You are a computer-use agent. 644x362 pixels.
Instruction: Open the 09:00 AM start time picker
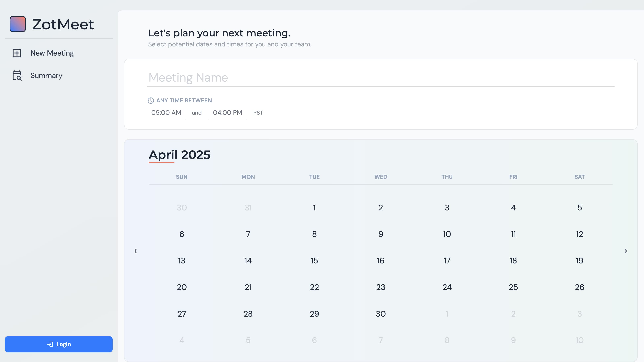tap(166, 113)
